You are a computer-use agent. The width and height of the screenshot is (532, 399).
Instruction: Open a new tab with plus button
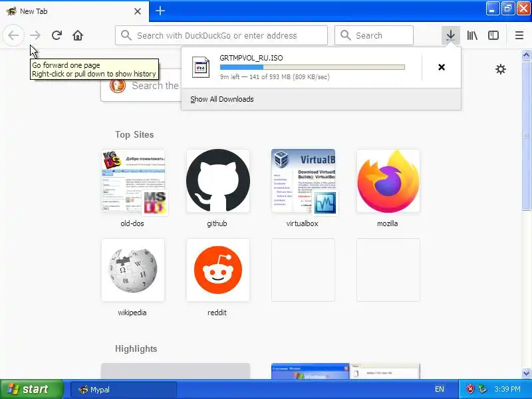160,11
